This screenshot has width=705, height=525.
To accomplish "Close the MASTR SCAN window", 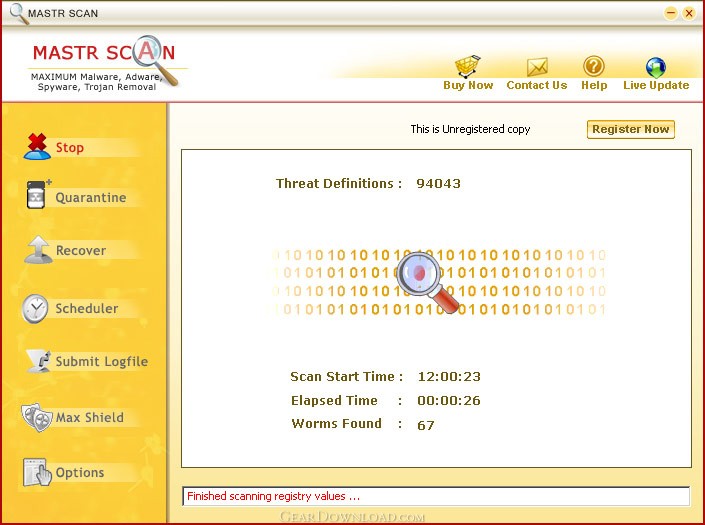I will 689,13.
